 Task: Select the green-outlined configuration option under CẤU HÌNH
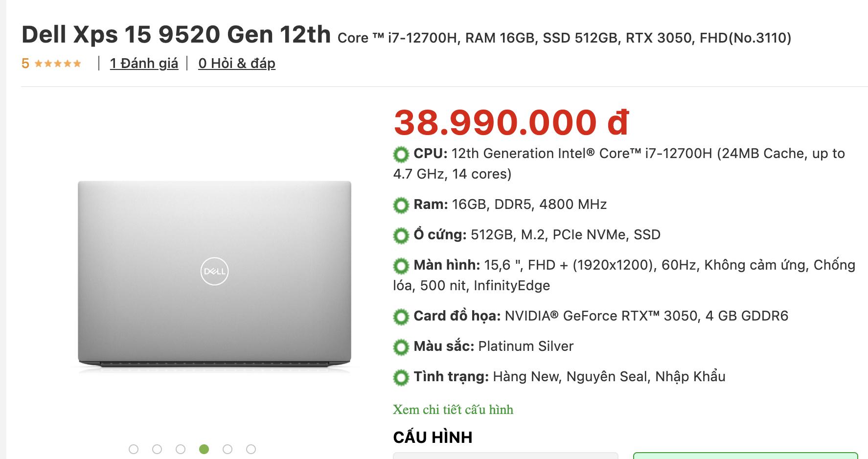745,456
